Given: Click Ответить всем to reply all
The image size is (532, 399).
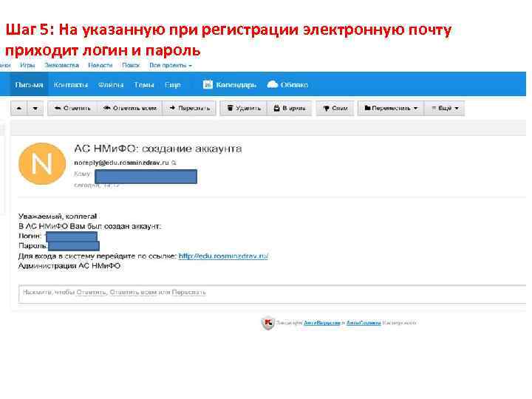Looking at the screenshot, I should click(x=130, y=108).
